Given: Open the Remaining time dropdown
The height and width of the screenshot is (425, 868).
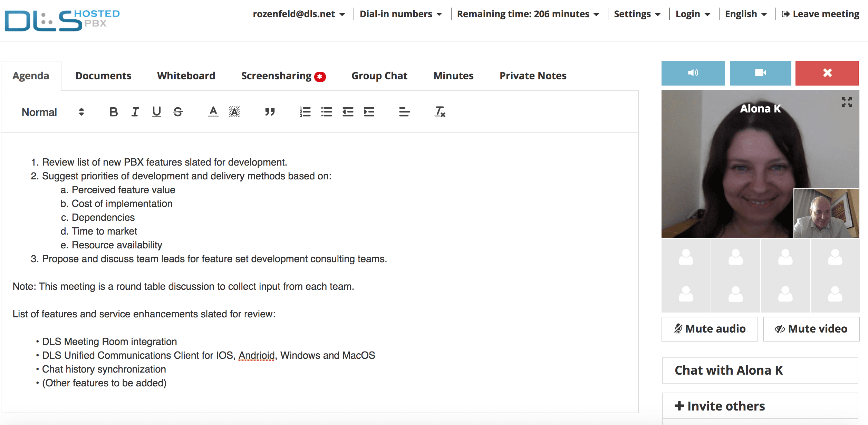Looking at the screenshot, I should point(528,14).
